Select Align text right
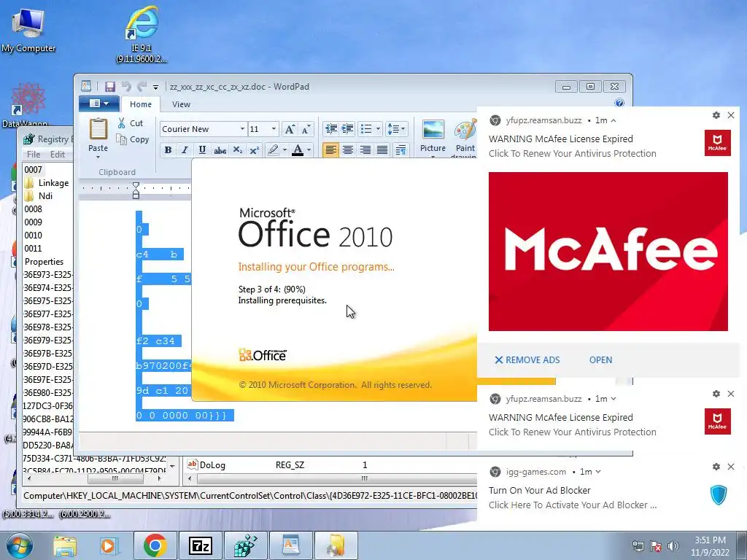 point(365,150)
